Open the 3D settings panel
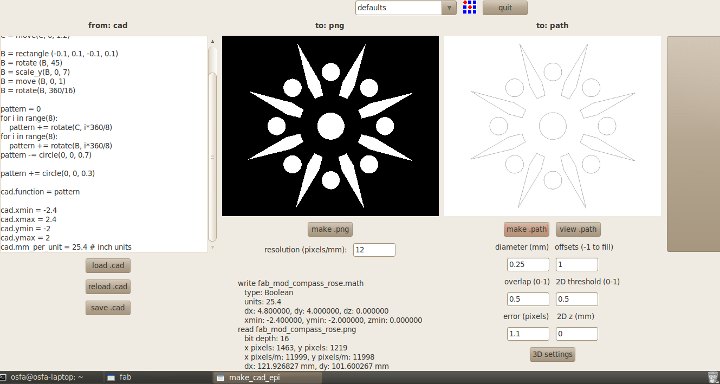 click(552, 354)
